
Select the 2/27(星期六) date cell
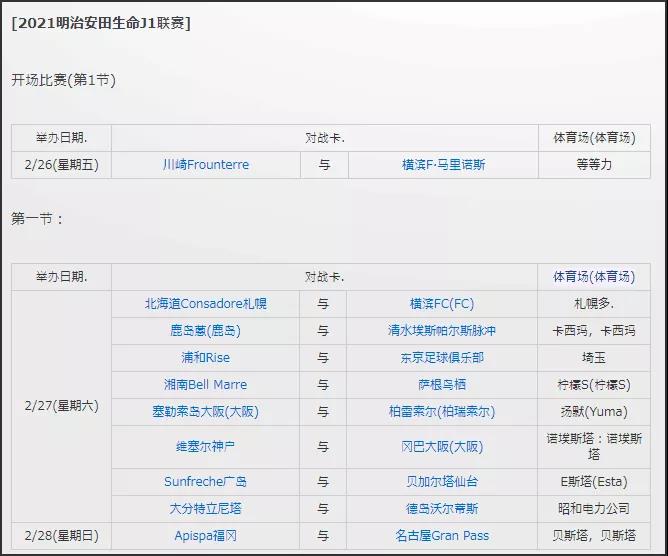[x=61, y=406]
